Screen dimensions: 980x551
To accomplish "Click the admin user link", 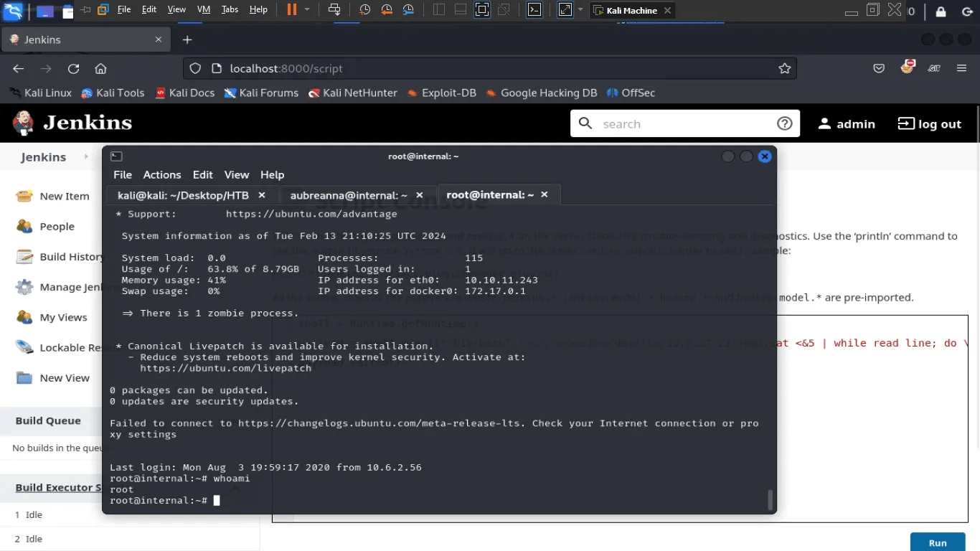I will pyautogui.click(x=847, y=123).
